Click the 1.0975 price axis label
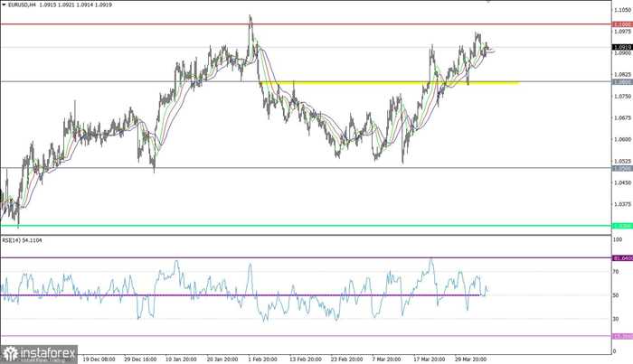This screenshot has height=364, width=633. click(x=622, y=32)
